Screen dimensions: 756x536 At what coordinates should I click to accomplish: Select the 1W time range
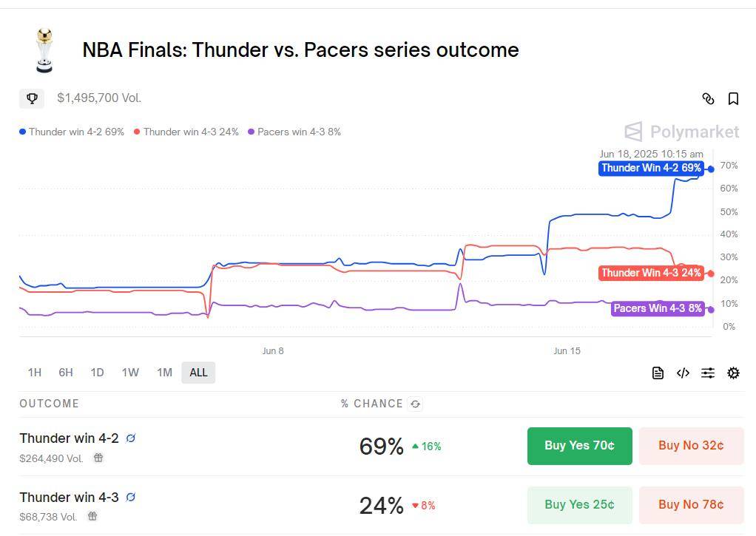tap(130, 373)
